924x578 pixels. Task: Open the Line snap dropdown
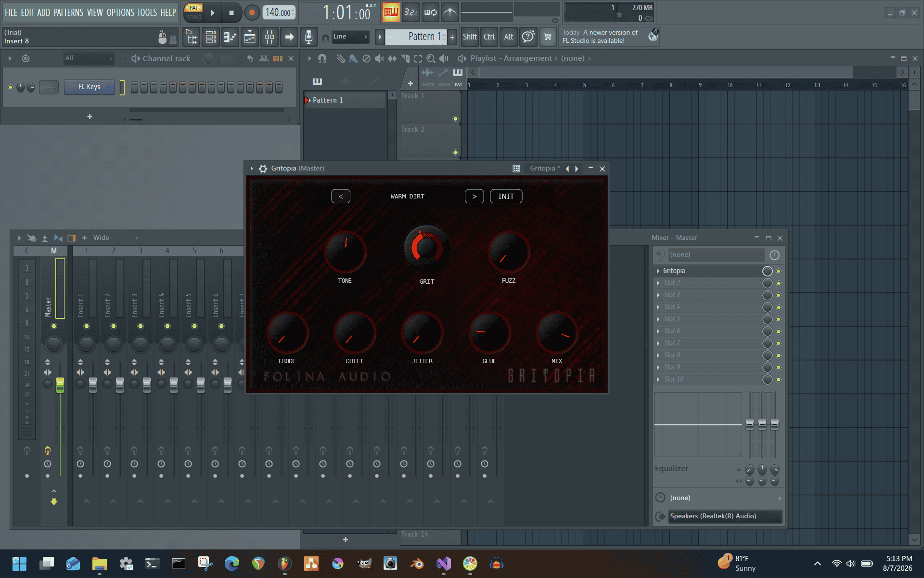pos(350,37)
